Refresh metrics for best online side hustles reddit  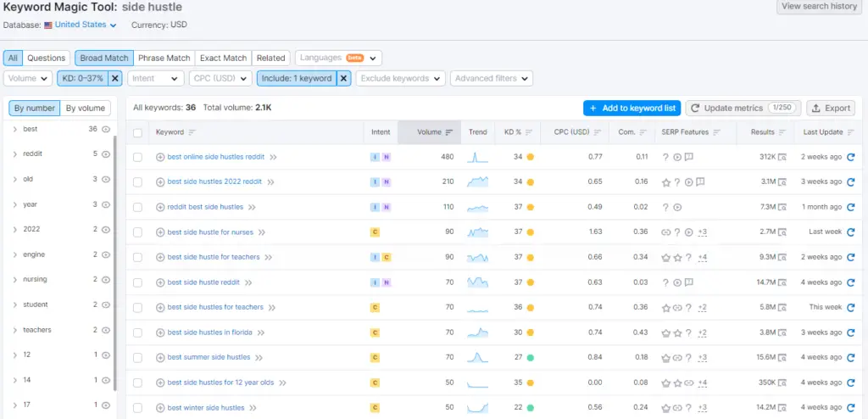[851, 157]
